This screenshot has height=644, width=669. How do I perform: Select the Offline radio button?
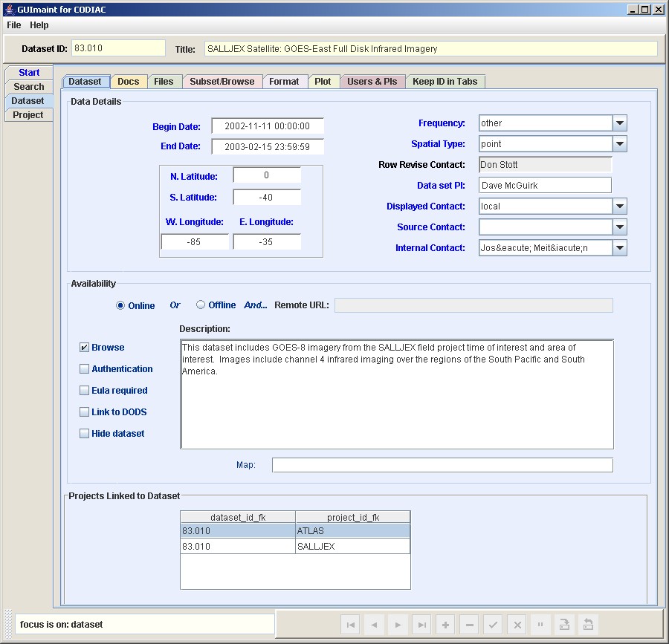[201, 305]
